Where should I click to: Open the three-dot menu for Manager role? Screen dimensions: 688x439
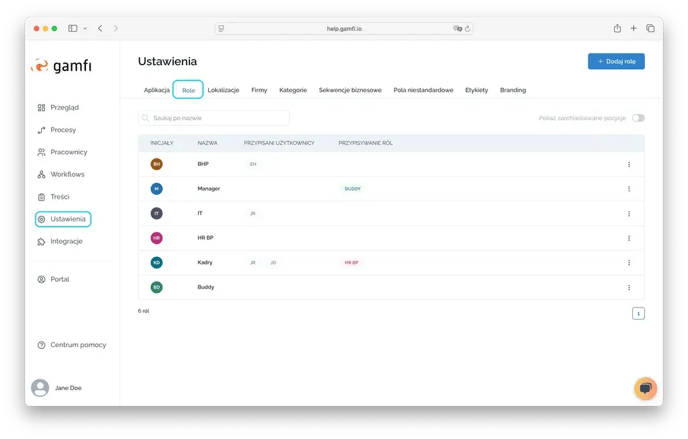pos(629,189)
